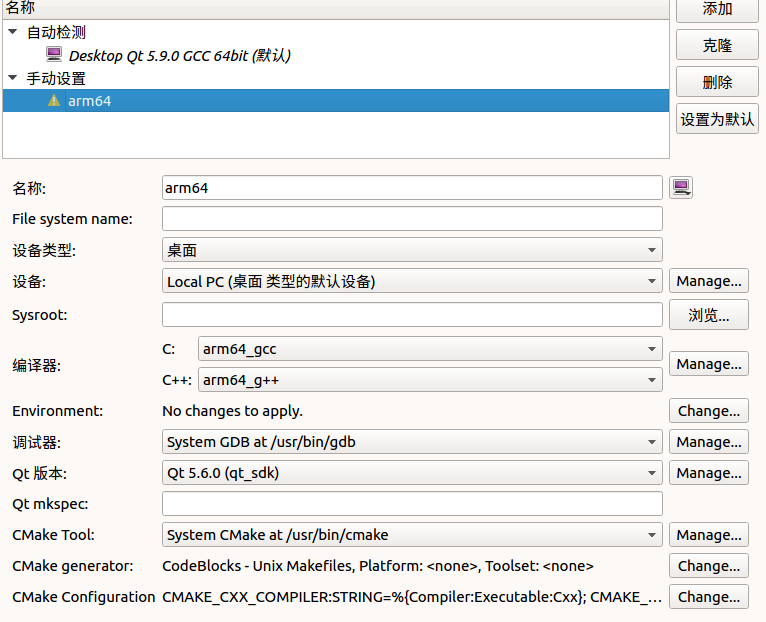Select Desktop Qt 5.9.0 GCC 64bit kit

click(179, 55)
